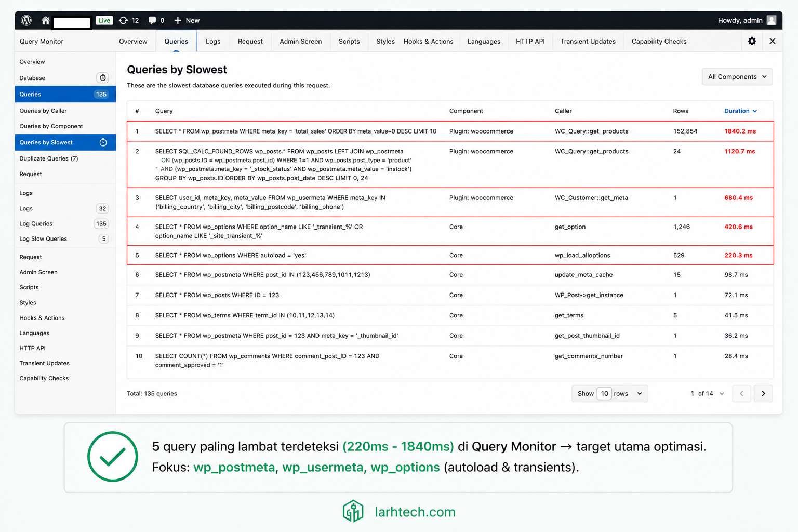
Task: Click the Query column header
Action: [x=164, y=111]
